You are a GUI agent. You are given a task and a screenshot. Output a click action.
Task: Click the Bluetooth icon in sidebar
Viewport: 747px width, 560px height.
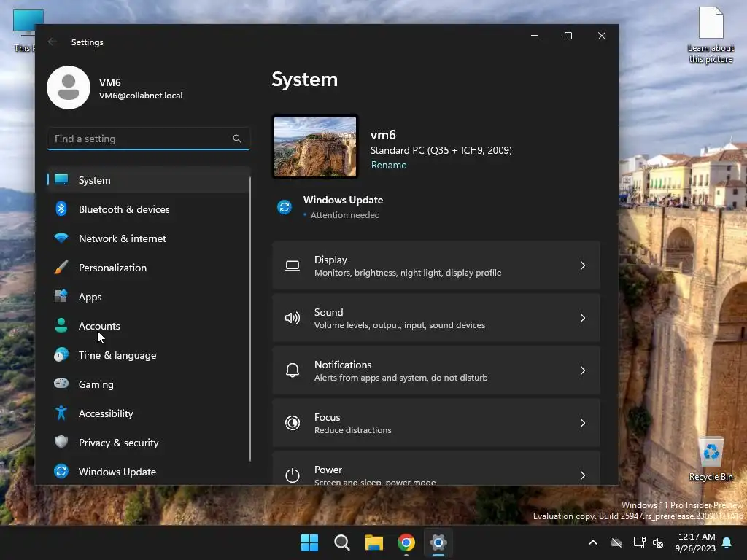tap(61, 209)
